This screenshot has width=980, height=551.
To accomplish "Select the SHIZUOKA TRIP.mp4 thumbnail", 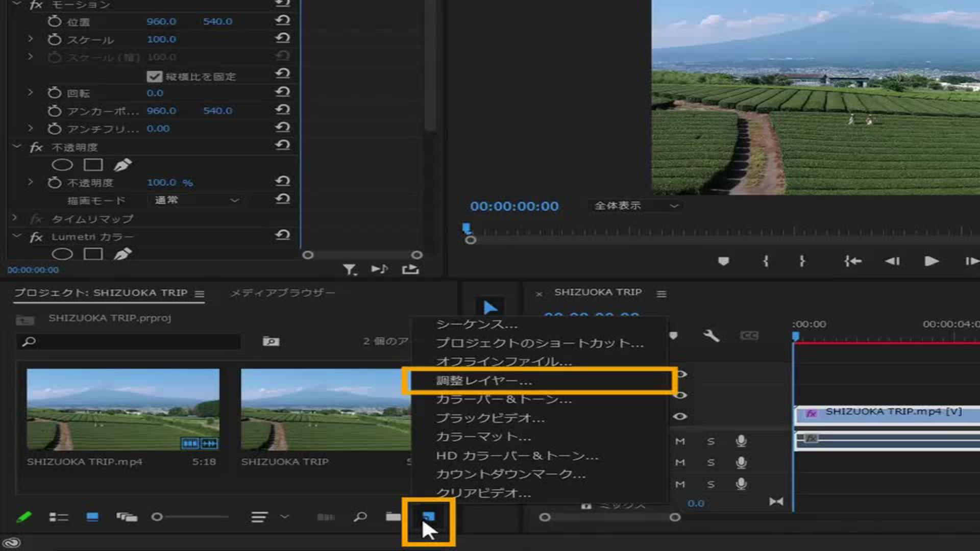I will (x=123, y=409).
